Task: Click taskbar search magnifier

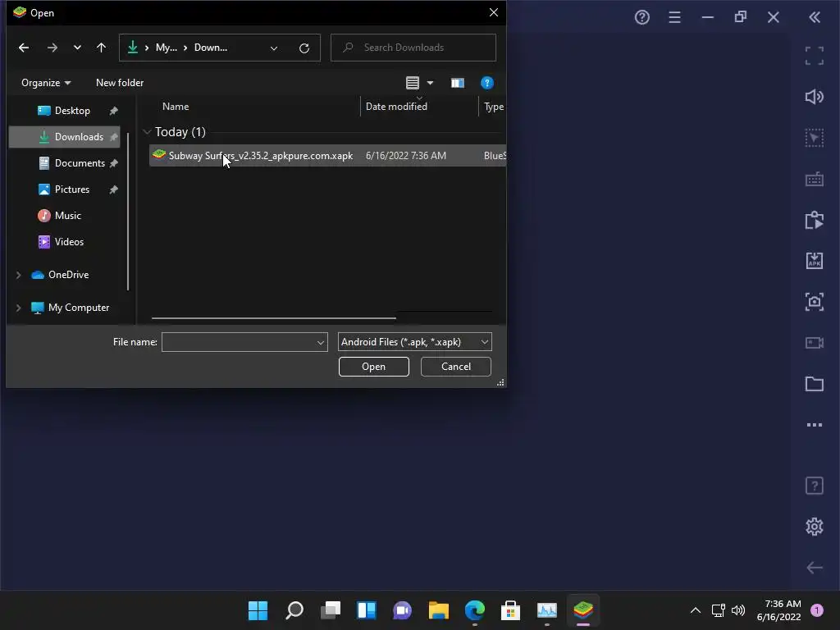Action: pyautogui.click(x=294, y=610)
